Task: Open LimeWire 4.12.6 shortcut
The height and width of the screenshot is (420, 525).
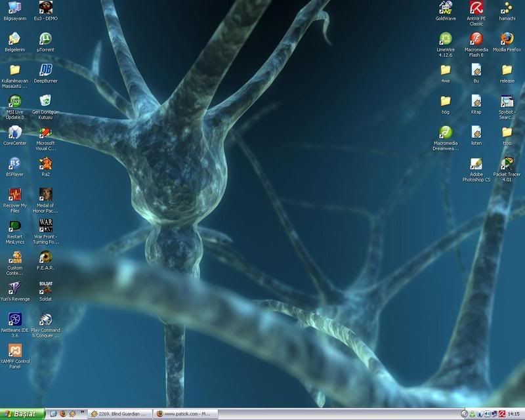Action: [x=446, y=45]
